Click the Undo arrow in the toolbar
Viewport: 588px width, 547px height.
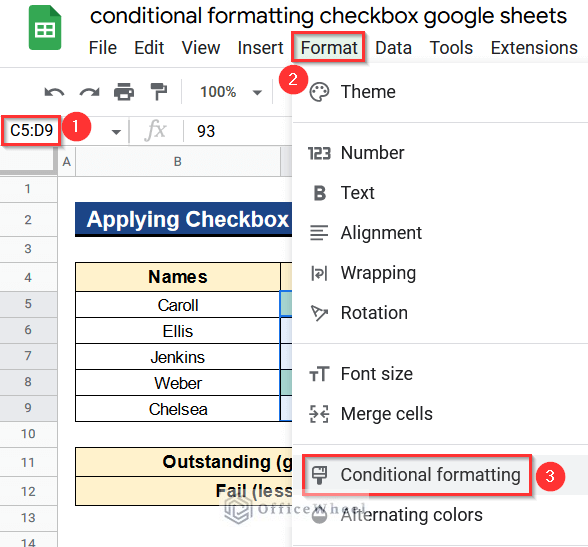54,92
